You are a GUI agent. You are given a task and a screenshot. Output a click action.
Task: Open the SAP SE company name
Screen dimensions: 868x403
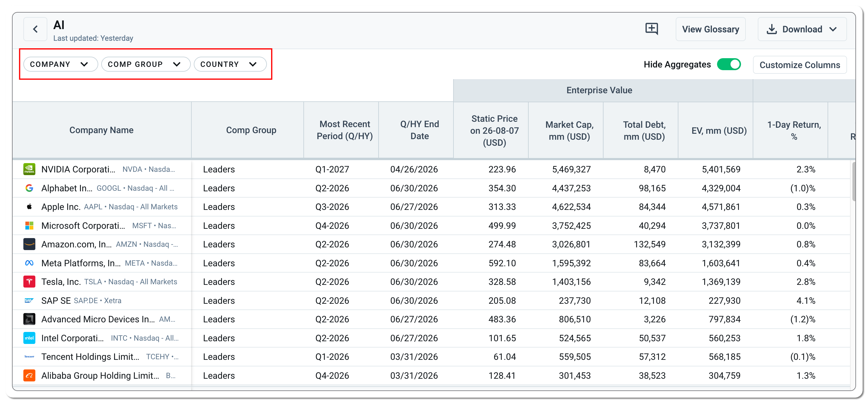tap(56, 300)
